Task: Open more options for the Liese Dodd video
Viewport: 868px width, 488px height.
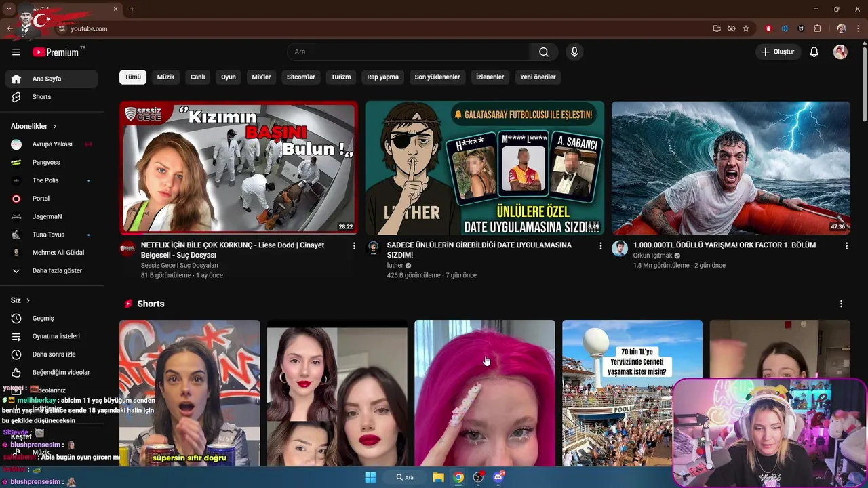Action: 354,246
